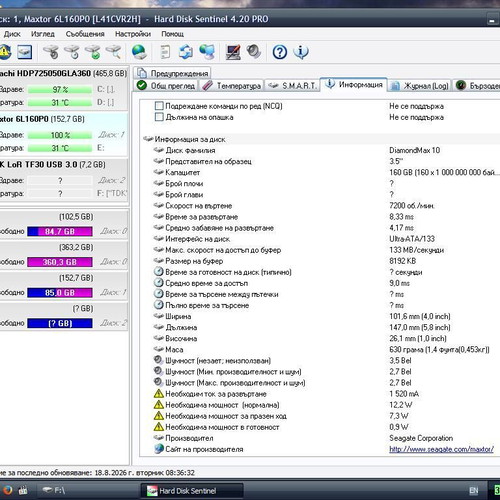Switch to the S.M.A.R.T. tab
The height and width of the screenshot is (500, 500).
(293, 86)
